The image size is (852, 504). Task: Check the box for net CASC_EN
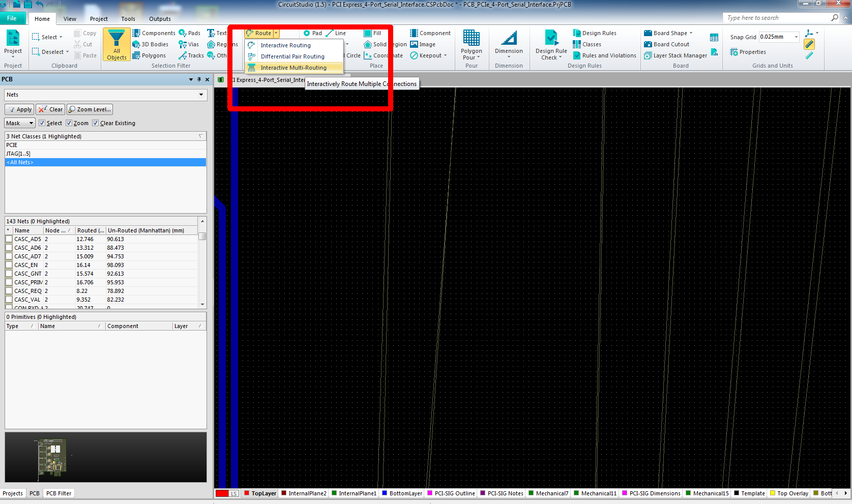[x=9, y=265]
